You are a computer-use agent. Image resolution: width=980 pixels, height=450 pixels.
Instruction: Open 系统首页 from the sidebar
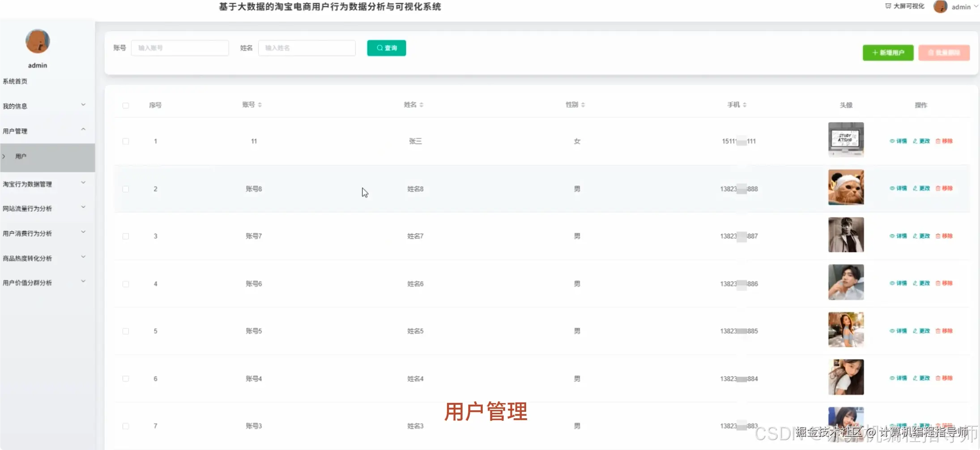click(x=15, y=81)
